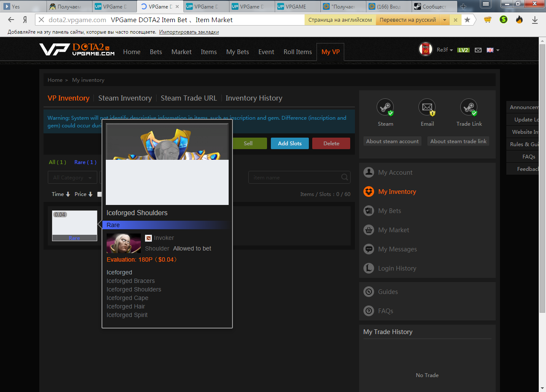Click About steam trade link button

click(458, 141)
